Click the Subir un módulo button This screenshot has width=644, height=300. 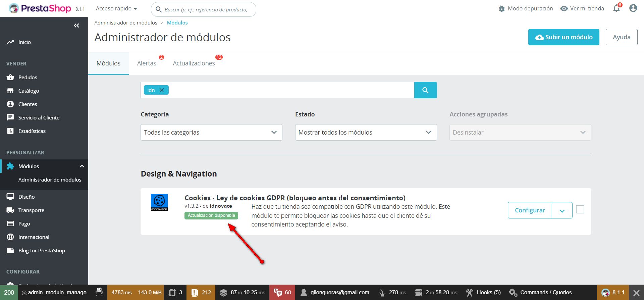[564, 37]
